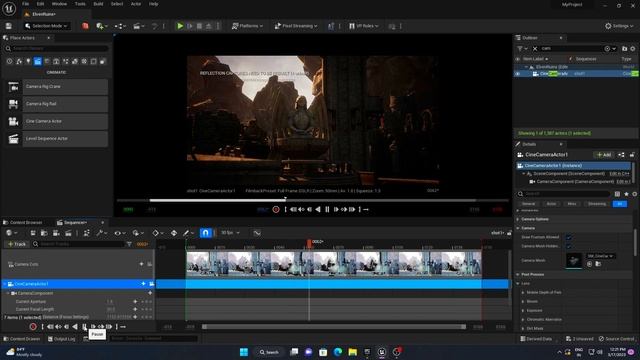Image resolution: width=640 pixels, height=360 pixels.
Task: Click the viewport record button
Action: pos(276,209)
